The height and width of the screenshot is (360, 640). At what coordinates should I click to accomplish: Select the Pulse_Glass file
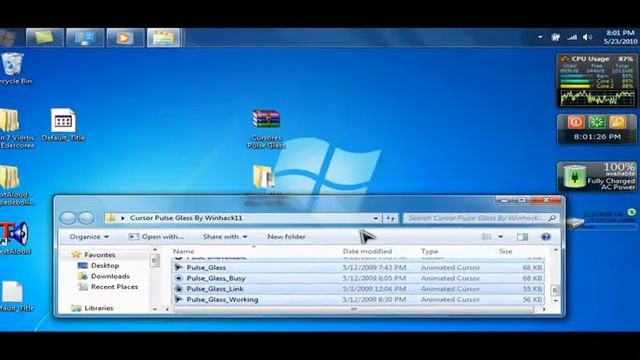click(358, 268)
